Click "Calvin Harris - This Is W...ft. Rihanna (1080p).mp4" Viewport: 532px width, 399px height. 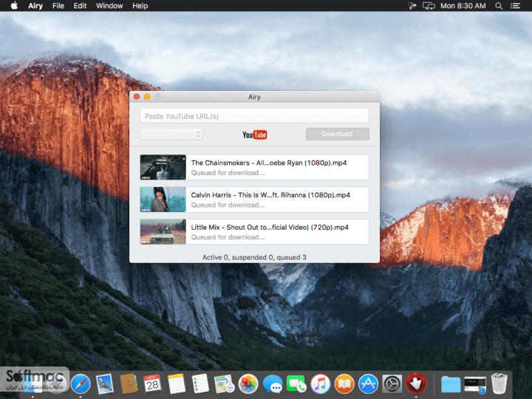[x=270, y=195]
